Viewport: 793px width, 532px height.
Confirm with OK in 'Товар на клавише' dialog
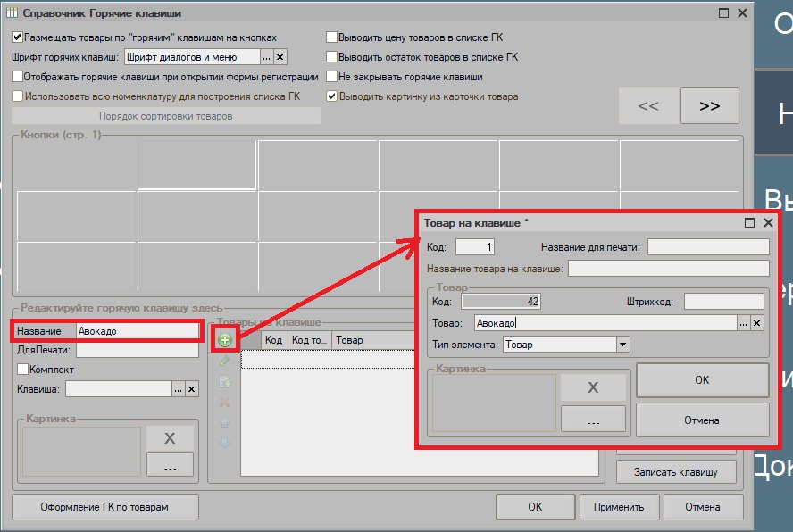click(702, 380)
